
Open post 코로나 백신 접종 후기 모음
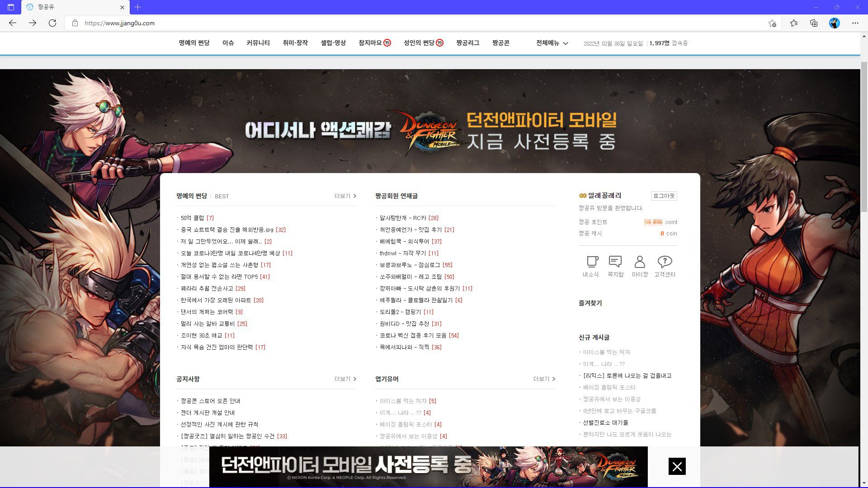413,336
